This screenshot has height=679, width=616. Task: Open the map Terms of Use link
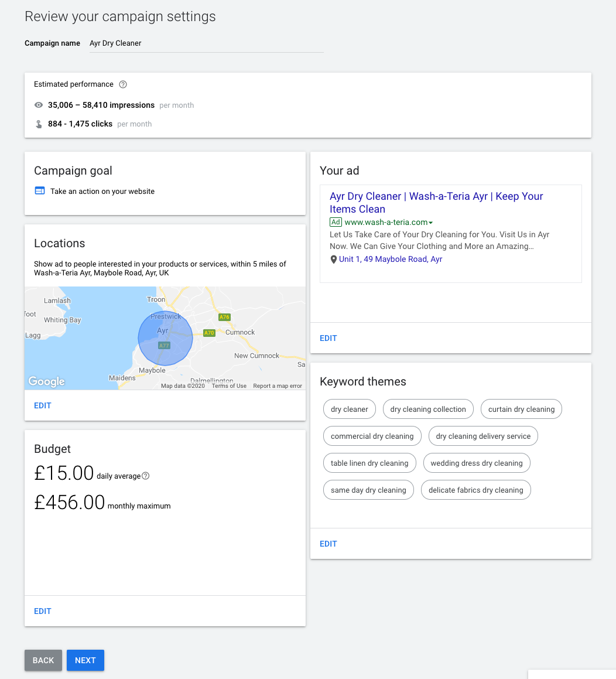(229, 386)
